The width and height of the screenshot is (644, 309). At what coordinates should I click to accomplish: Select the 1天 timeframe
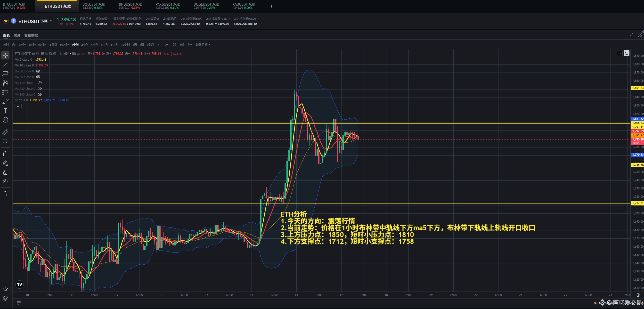135,44
